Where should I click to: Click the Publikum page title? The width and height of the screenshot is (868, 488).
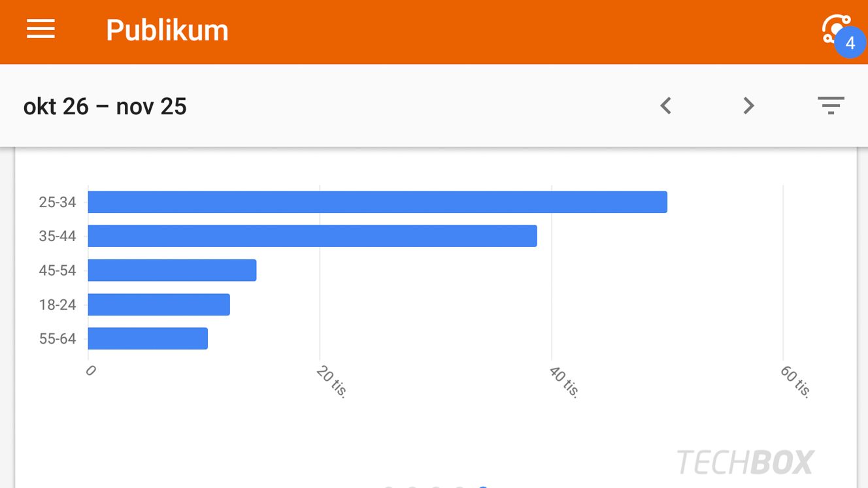[167, 30]
